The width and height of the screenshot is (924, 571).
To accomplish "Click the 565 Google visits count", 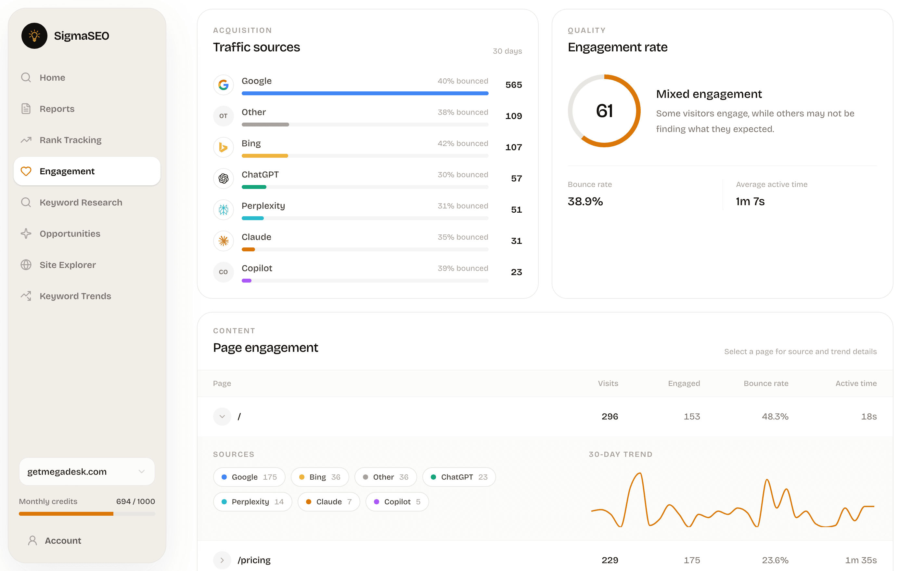I will (514, 85).
